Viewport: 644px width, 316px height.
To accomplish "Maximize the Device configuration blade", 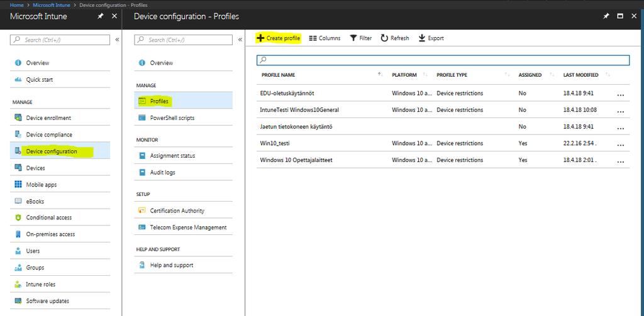I will pyautogui.click(x=620, y=16).
